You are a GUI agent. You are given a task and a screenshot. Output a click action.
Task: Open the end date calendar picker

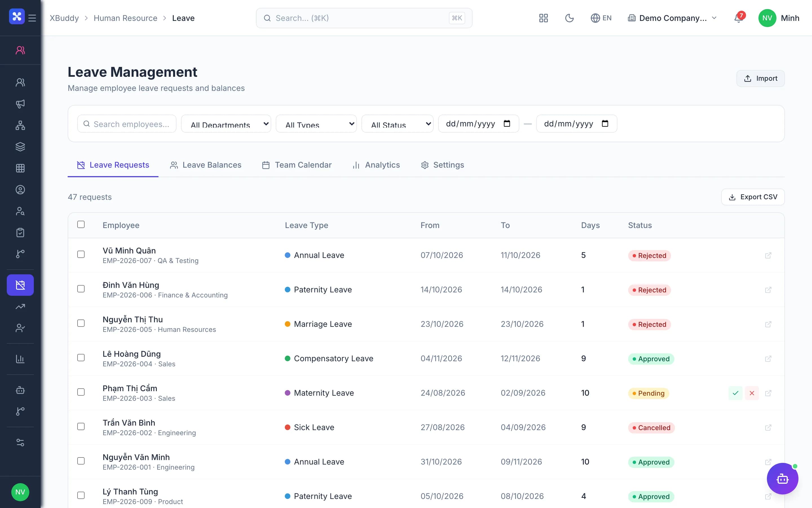pos(605,124)
